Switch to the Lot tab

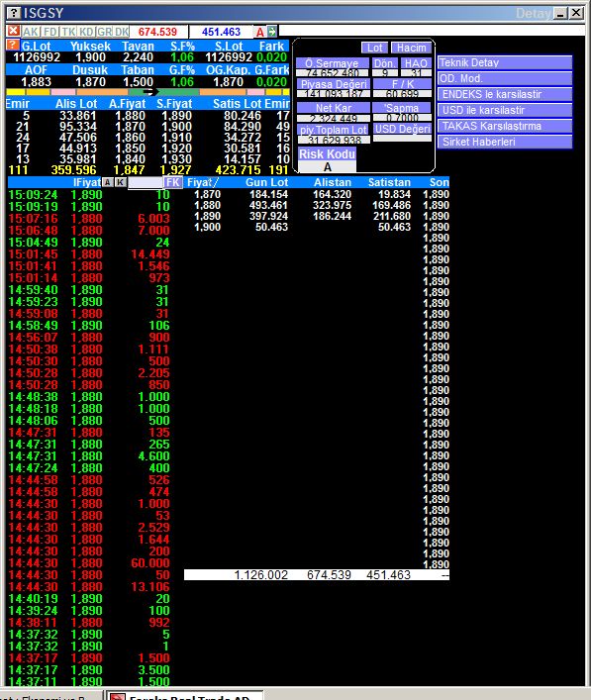click(x=374, y=48)
